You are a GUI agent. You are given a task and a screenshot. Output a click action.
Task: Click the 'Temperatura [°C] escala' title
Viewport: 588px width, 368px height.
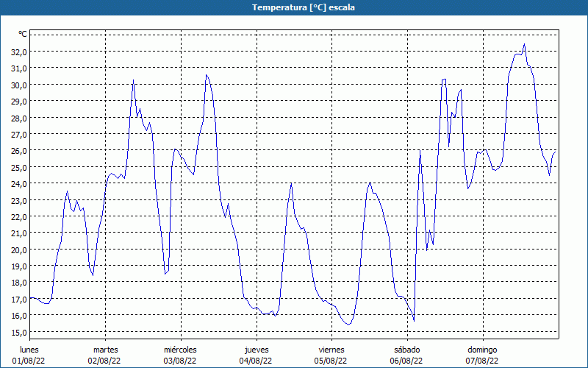pos(304,7)
